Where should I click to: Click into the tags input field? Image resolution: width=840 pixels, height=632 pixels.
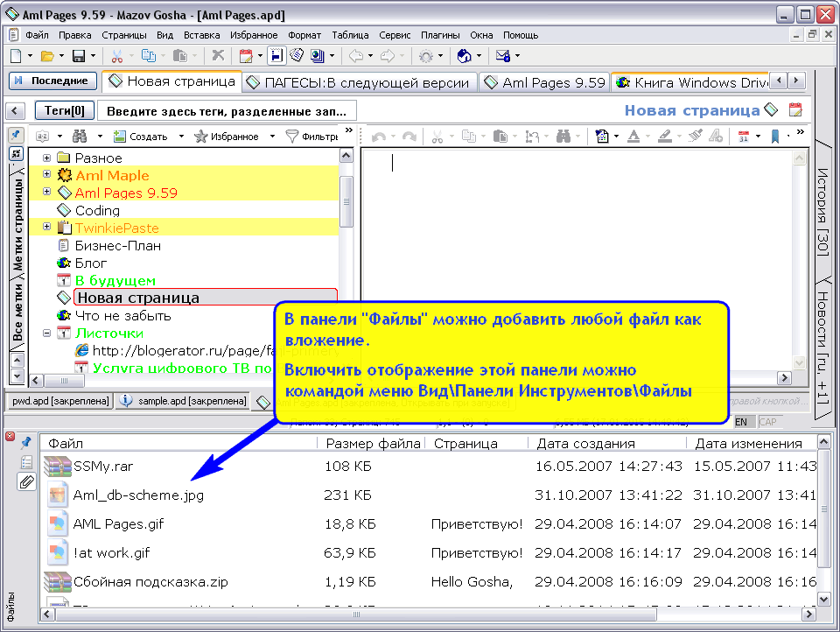(227, 111)
